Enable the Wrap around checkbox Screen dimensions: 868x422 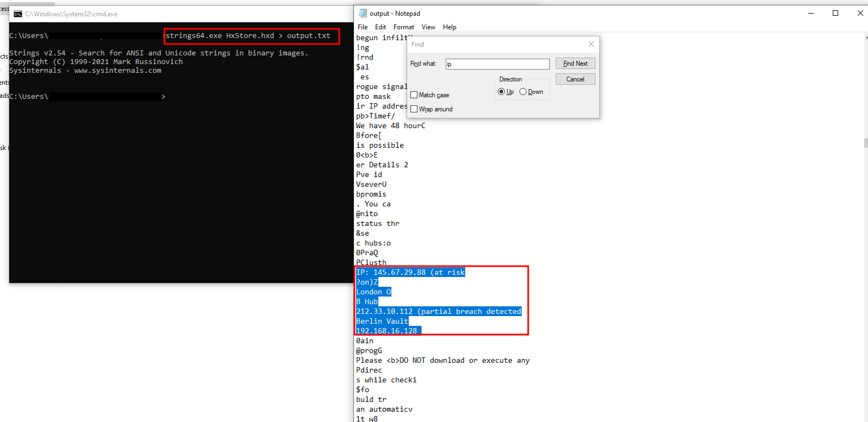[x=414, y=109]
